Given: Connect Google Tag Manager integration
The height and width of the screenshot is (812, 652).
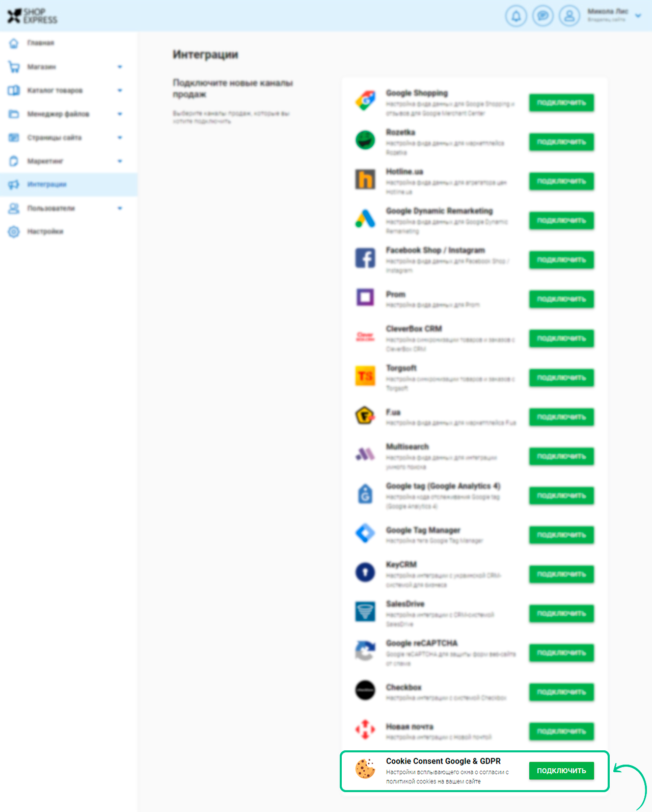Looking at the screenshot, I should pyautogui.click(x=561, y=535).
